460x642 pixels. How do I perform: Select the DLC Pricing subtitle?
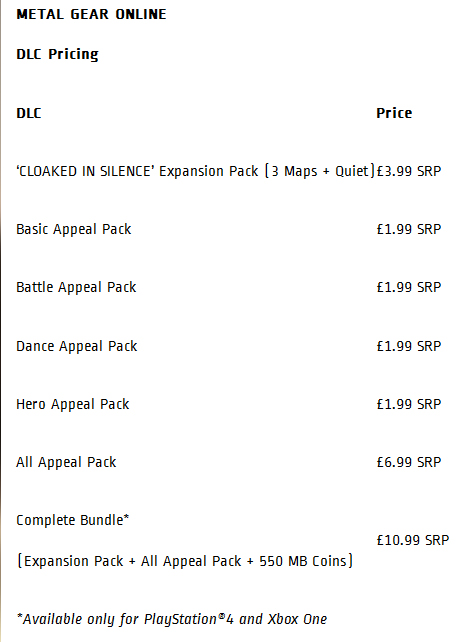(57, 54)
